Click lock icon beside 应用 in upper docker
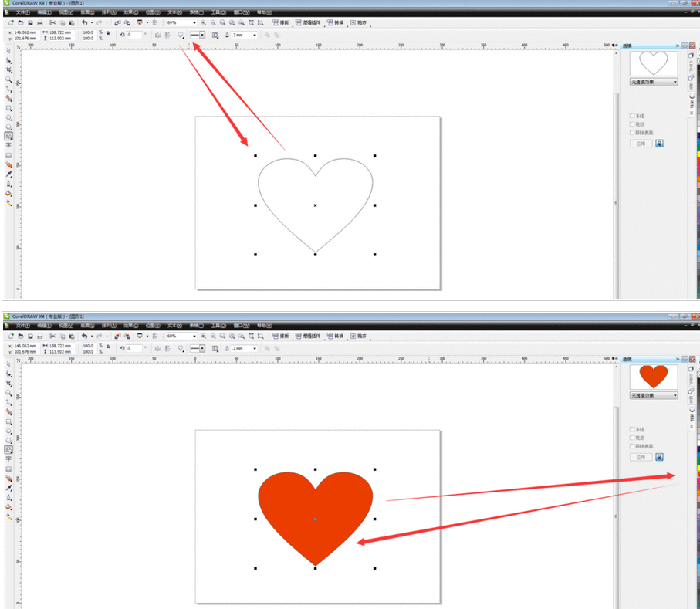The height and width of the screenshot is (609, 700). pos(659,144)
